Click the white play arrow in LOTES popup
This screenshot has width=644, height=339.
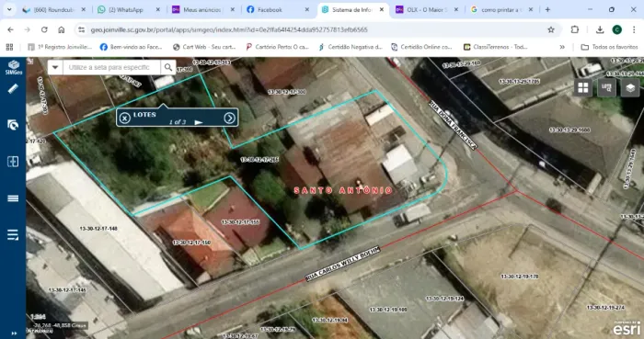pos(199,122)
